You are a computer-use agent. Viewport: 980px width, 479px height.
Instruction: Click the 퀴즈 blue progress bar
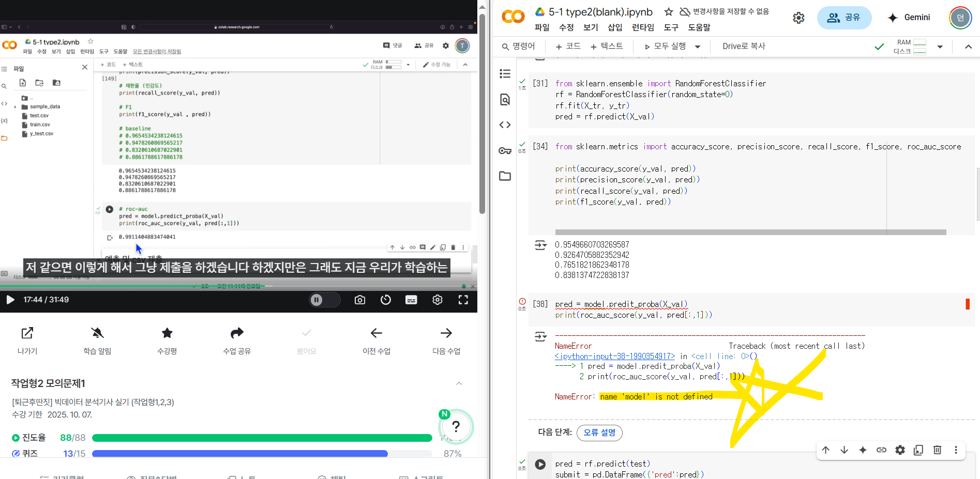pos(262,453)
